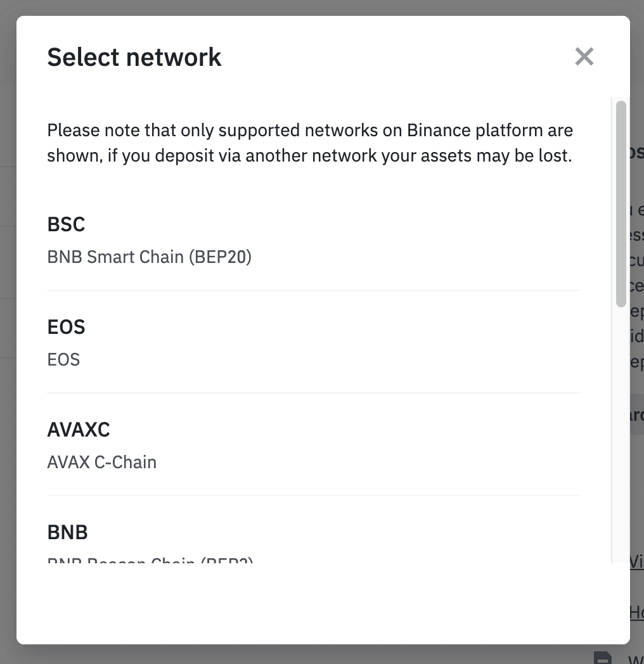Open the underlined "Ho" link behind dialog
644x664 pixels.
(636, 612)
